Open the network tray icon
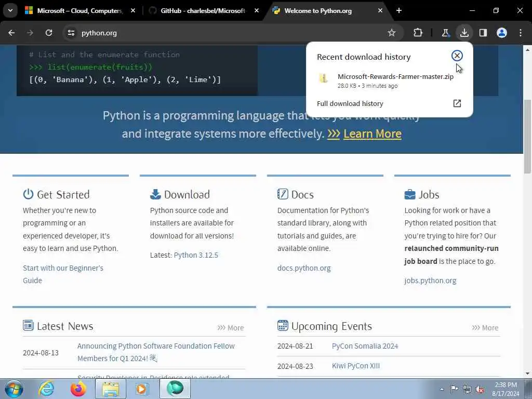 467,389
